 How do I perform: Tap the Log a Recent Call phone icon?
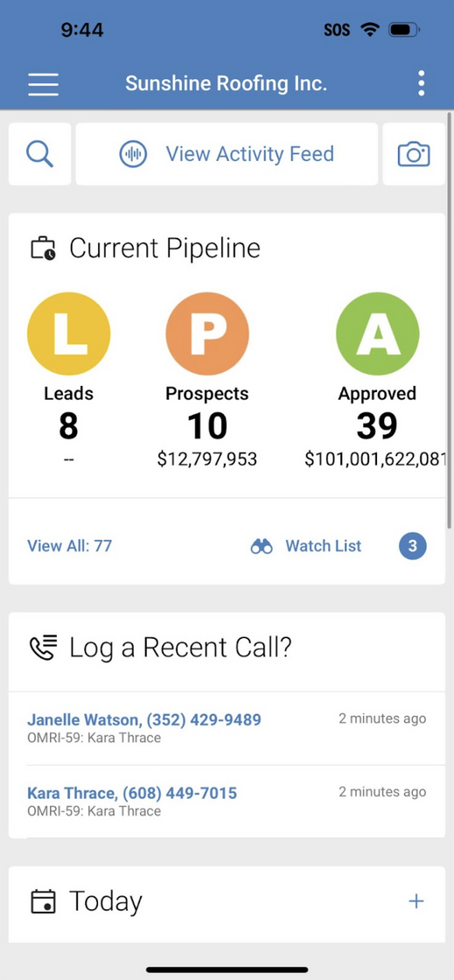(43, 648)
